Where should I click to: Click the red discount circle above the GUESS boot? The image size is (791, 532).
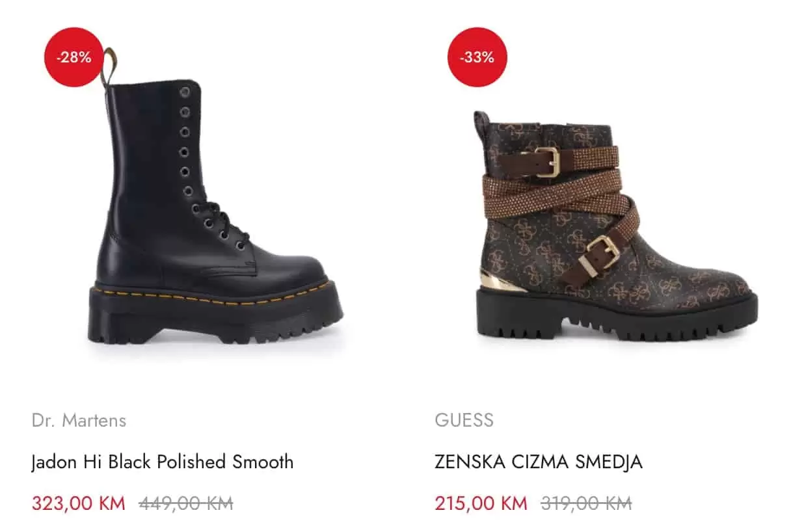(x=476, y=57)
